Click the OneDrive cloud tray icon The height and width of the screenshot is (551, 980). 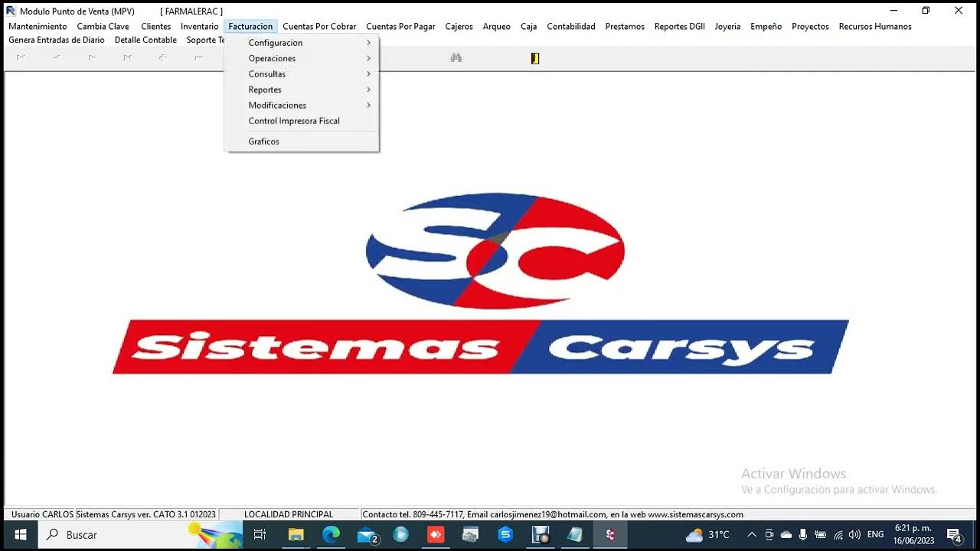tap(786, 535)
